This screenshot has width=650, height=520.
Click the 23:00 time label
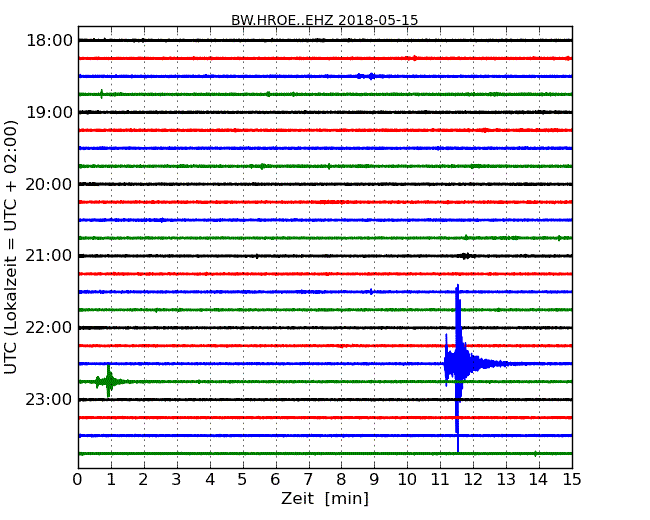click(49, 399)
